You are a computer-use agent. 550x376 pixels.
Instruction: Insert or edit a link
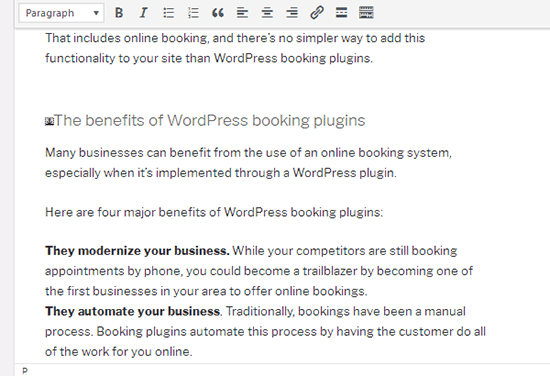[316, 13]
